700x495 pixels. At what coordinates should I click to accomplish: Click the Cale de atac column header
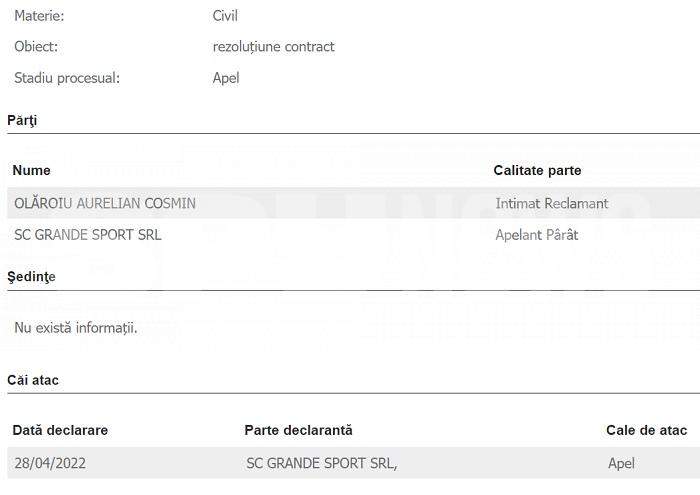pyautogui.click(x=647, y=430)
